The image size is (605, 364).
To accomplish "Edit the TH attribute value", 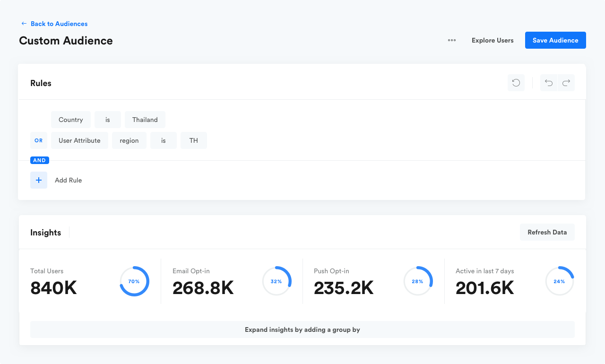I will tap(194, 140).
